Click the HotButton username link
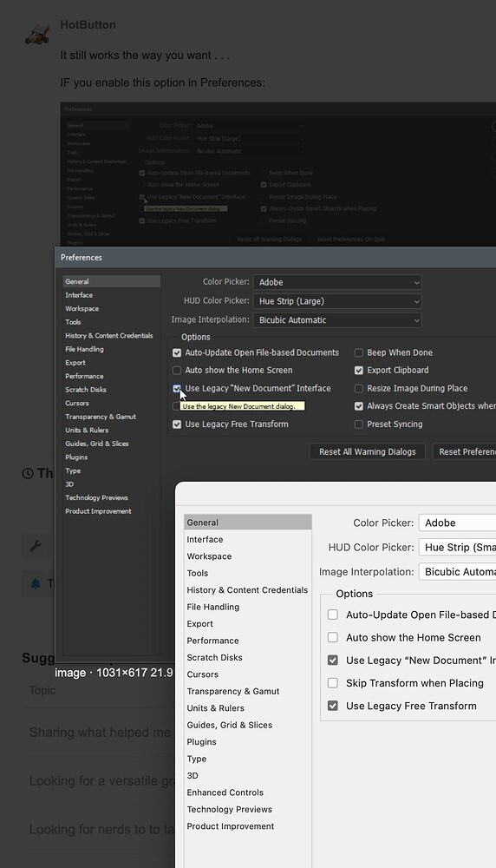 [x=88, y=25]
